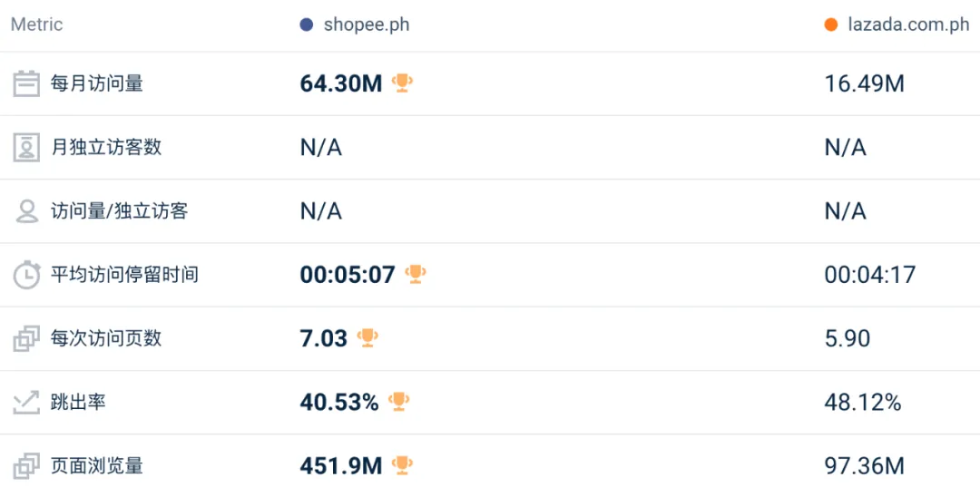
Task: Select the 跳出率 metric label
Action: tap(78, 402)
